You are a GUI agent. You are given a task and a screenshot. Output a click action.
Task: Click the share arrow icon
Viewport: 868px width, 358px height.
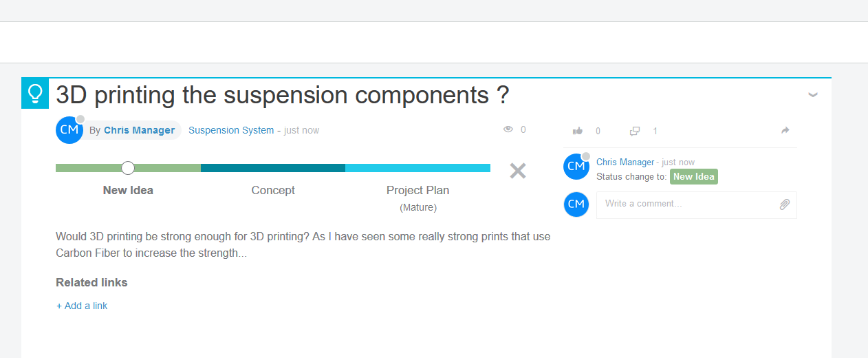pos(785,131)
